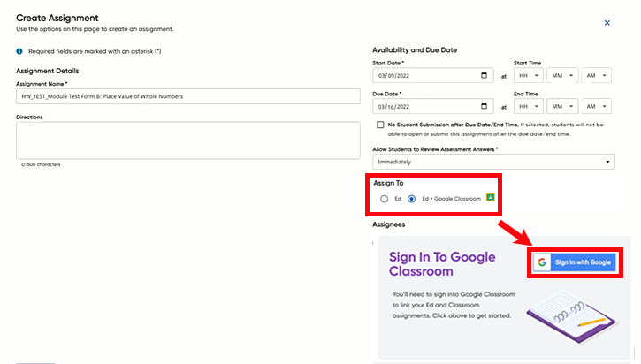Open the Start Time MM dropdown
This screenshot has height=364, width=641.
562,76
